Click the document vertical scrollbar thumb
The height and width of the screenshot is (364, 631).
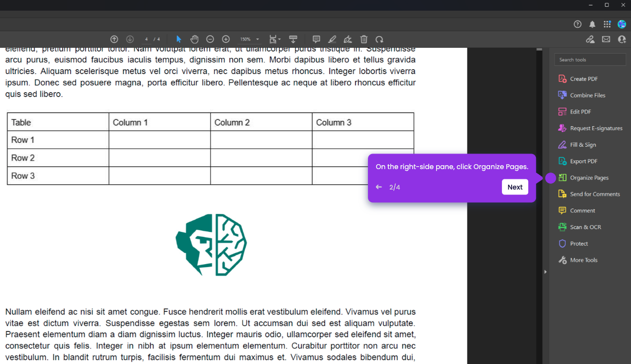click(539, 49)
